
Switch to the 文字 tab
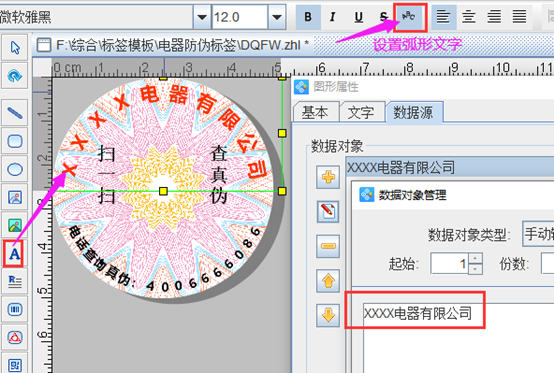[361, 112]
